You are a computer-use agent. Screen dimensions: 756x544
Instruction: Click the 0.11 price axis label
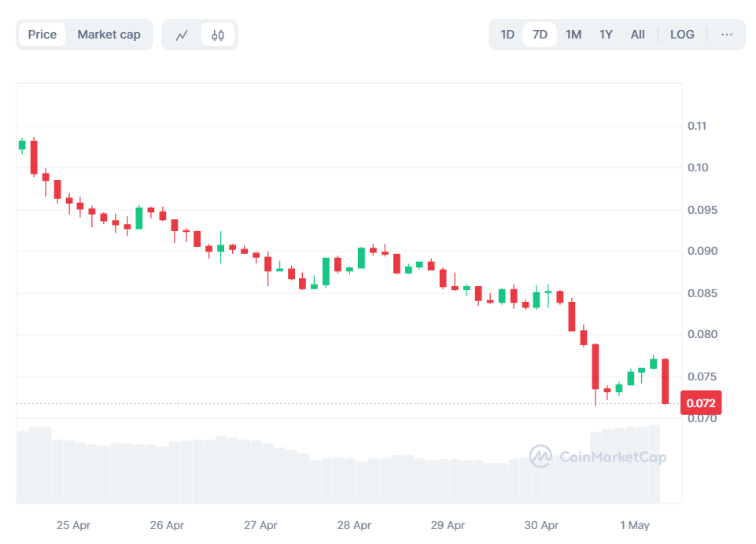tap(697, 126)
